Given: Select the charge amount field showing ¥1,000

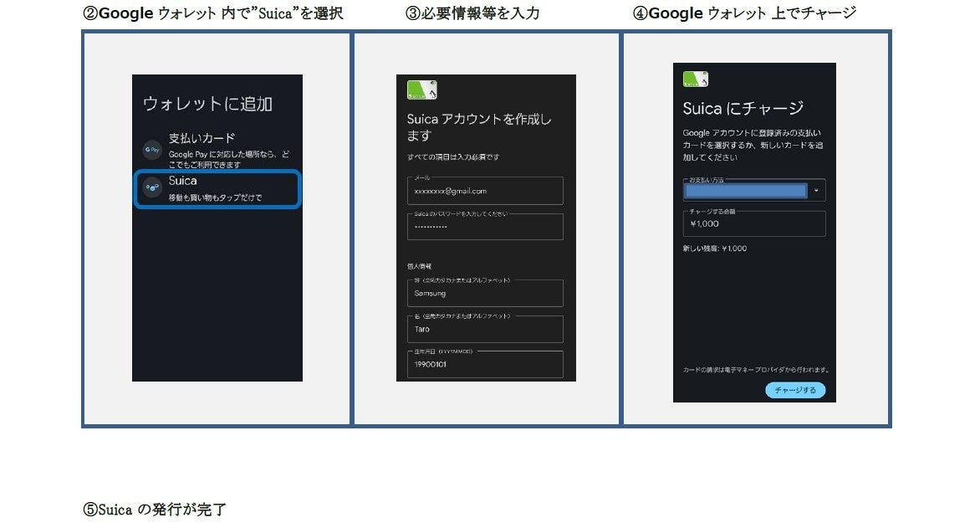Looking at the screenshot, I should click(x=754, y=223).
